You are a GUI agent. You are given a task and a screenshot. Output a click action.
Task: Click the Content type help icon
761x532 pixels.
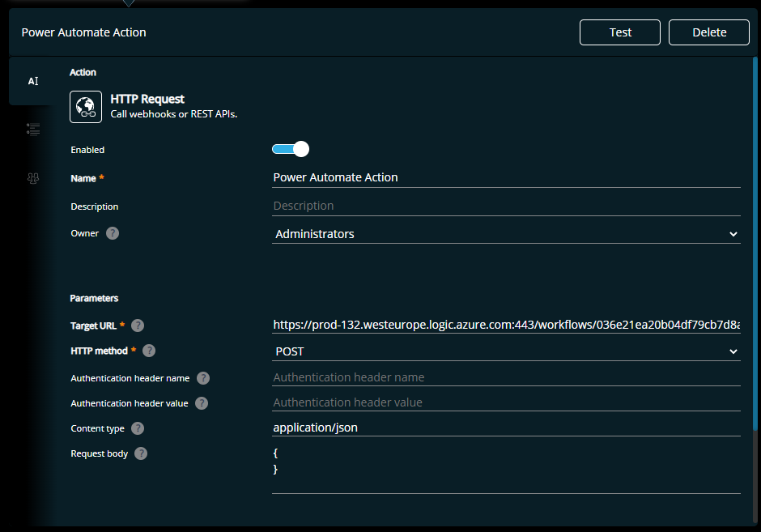coord(138,428)
